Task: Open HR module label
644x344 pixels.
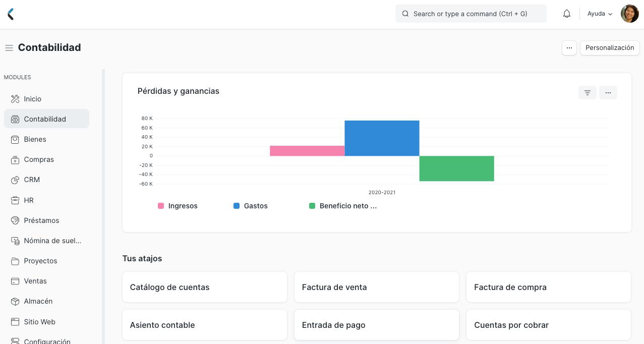Action: (x=29, y=200)
